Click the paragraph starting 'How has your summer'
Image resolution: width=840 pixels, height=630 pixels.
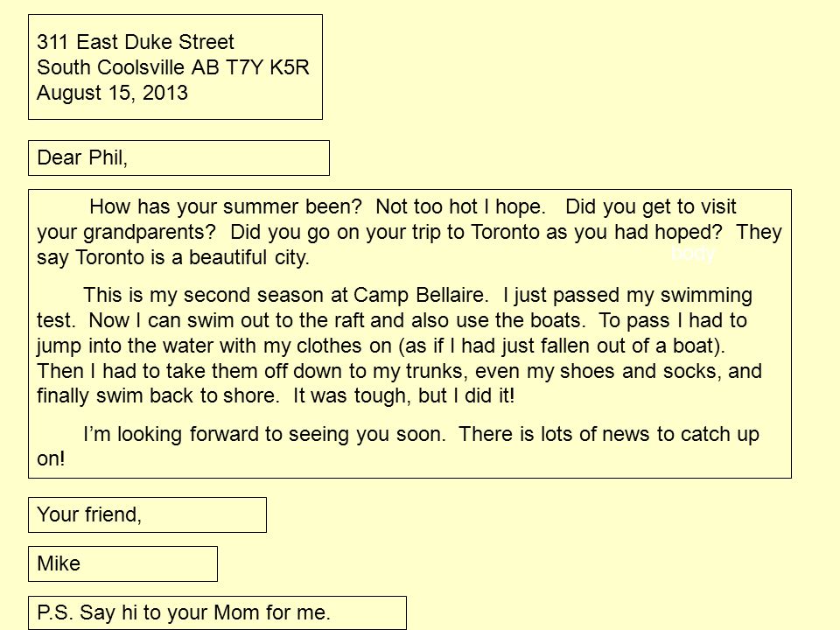[x=409, y=232]
